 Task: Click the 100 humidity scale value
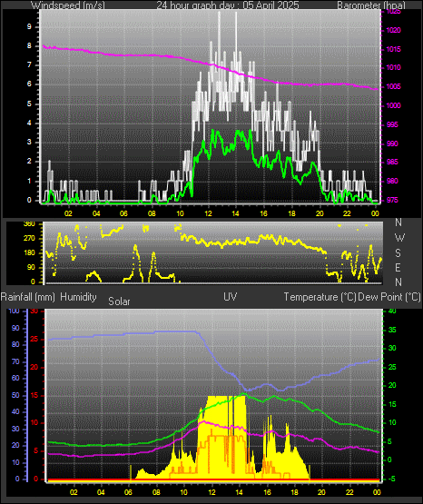[15, 311]
